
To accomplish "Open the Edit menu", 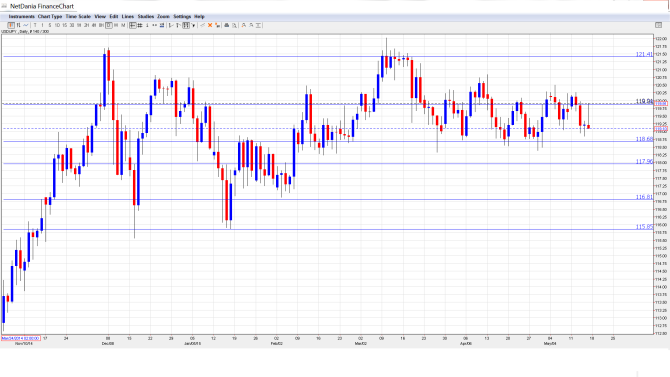I will coord(114,16).
